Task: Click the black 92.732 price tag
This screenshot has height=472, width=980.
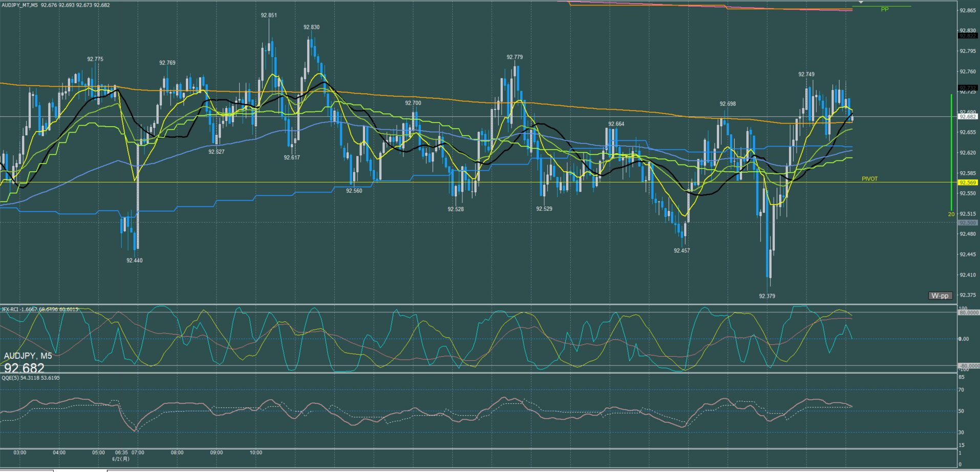Action: click(968, 88)
